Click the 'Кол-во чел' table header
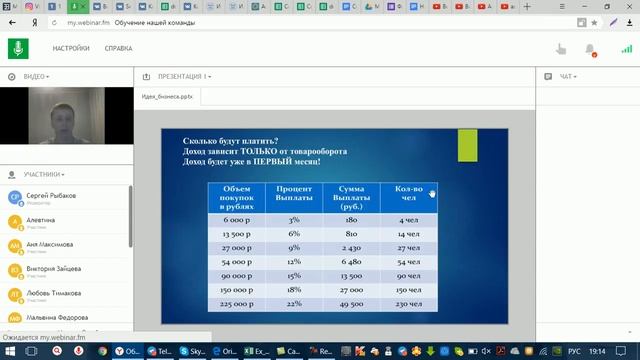 click(x=409, y=198)
